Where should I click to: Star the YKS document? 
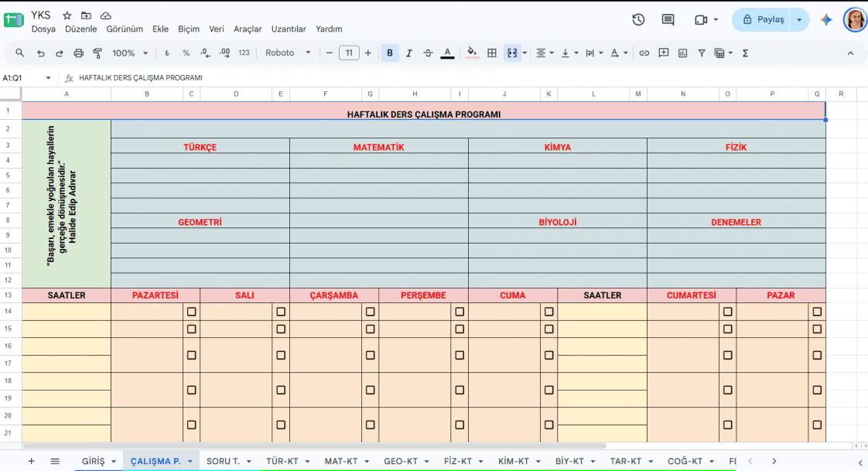tap(67, 15)
